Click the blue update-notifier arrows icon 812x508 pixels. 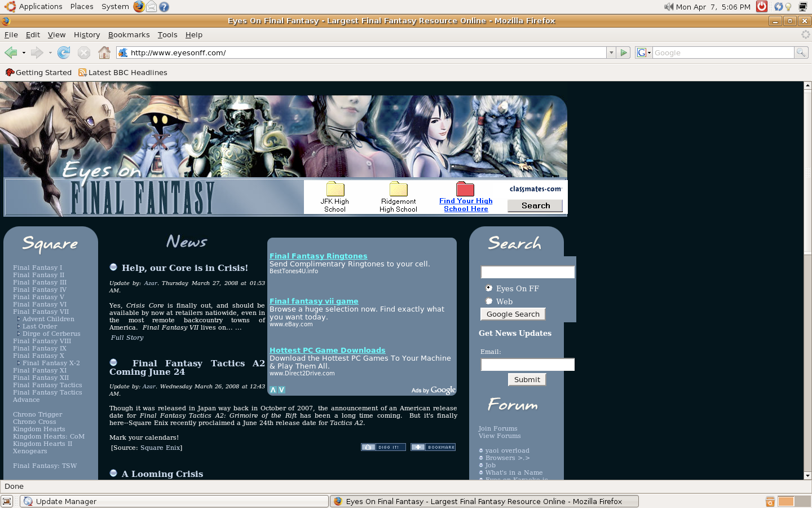tap(778, 7)
